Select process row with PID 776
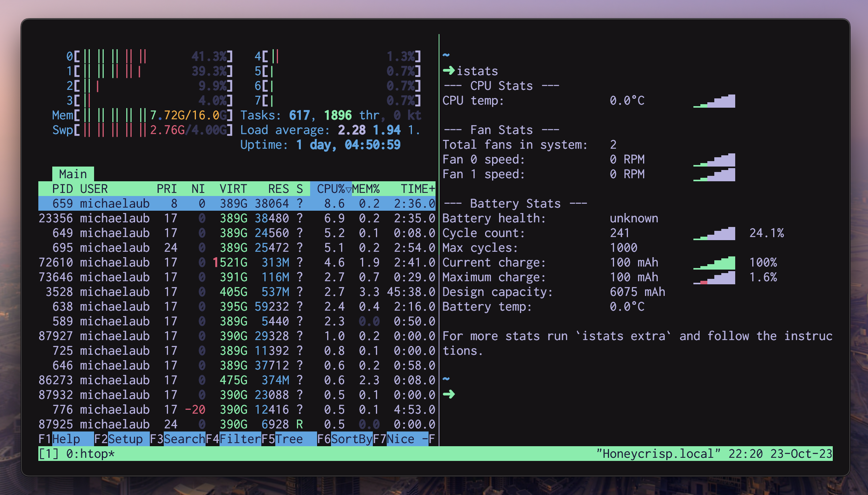 [x=237, y=409]
